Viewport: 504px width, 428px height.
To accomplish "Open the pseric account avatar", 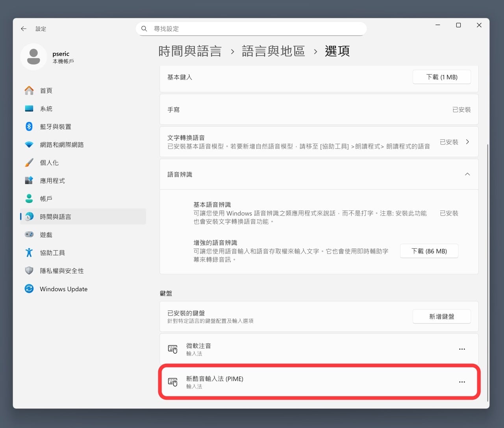I will click(x=33, y=57).
